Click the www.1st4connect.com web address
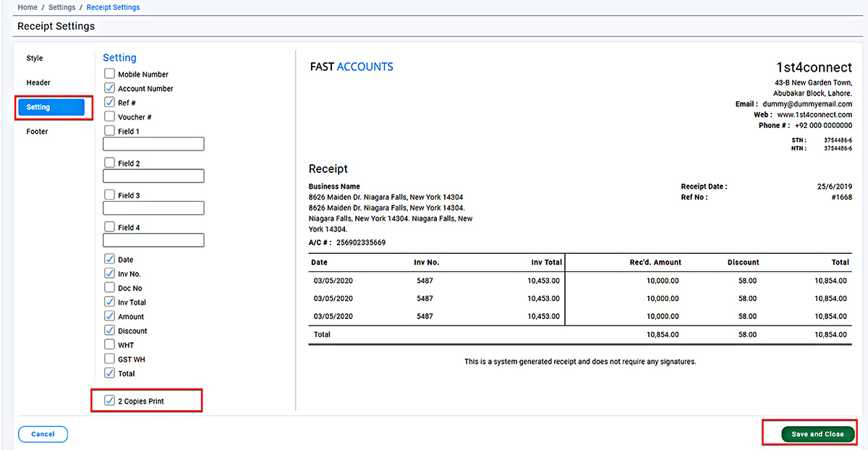The height and width of the screenshot is (450, 868). tap(814, 114)
